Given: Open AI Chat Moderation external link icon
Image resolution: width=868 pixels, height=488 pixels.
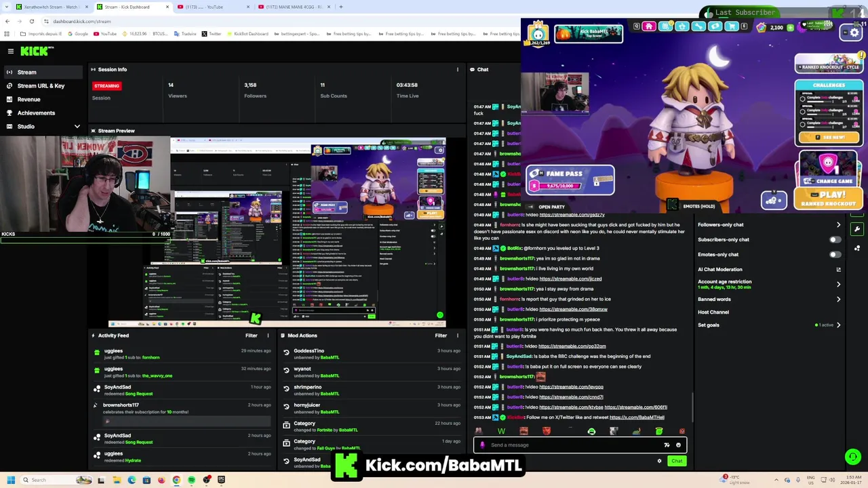Looking at the screenshot, I should (x=839, y=270).
